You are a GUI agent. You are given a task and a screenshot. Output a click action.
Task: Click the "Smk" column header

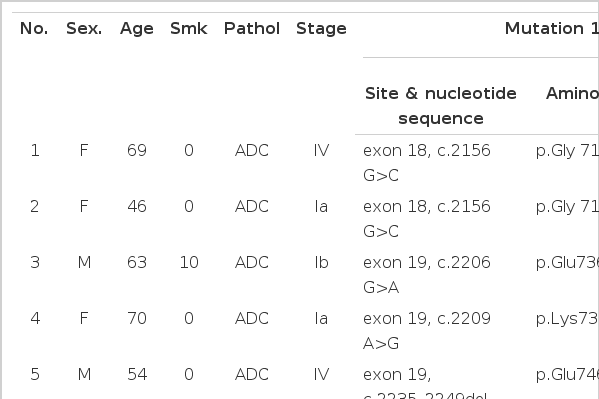coord(189,29)
